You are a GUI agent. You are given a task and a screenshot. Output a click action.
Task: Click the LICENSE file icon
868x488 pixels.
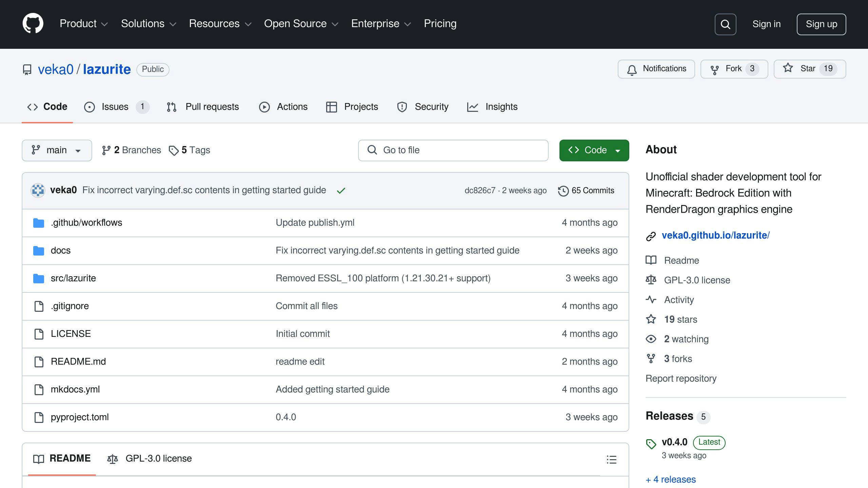click(x=39, y=334)
